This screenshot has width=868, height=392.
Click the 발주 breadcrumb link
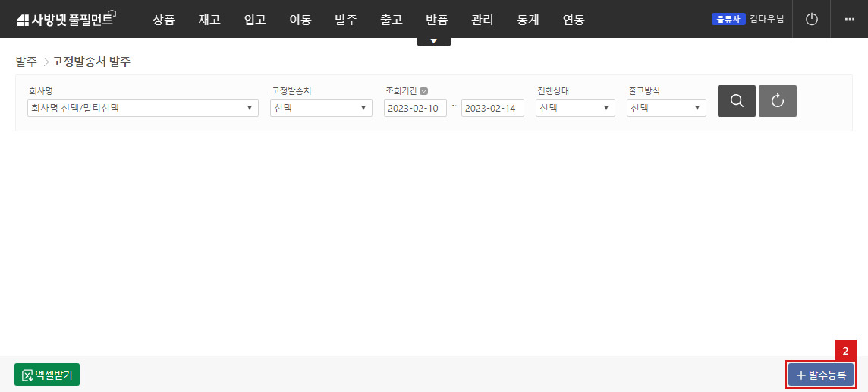click(x=26, y=62)
